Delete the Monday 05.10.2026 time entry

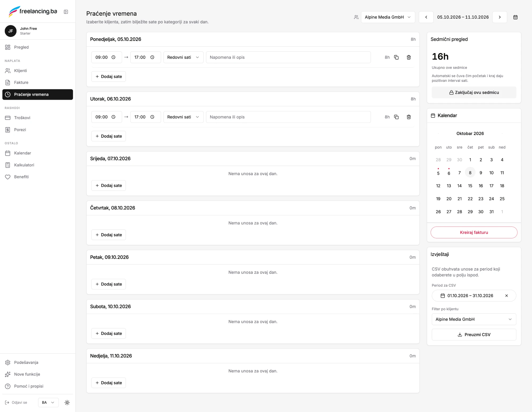(x=409, y=57)
